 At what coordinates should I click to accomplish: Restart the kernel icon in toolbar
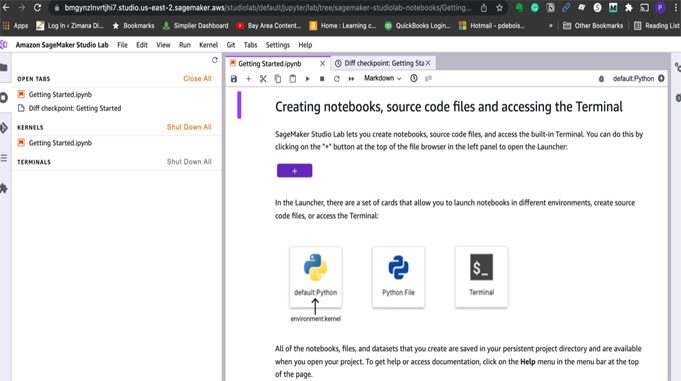(337, 79)
